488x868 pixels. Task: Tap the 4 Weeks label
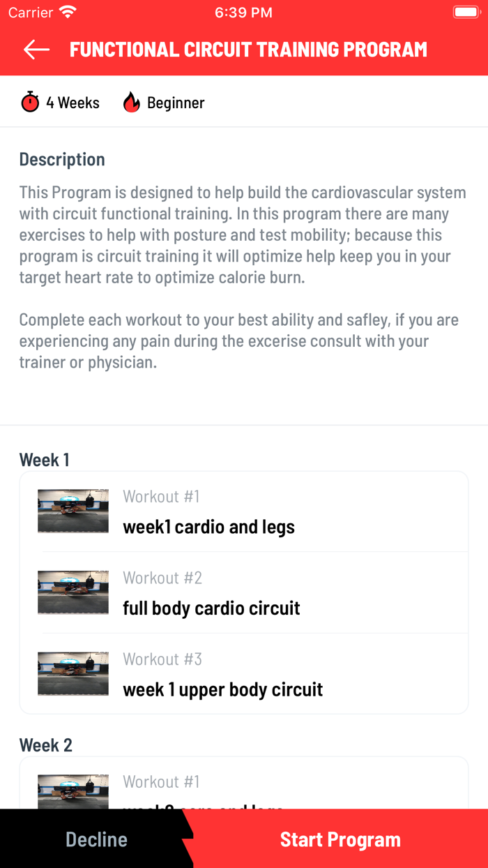[x=72, y=102]
